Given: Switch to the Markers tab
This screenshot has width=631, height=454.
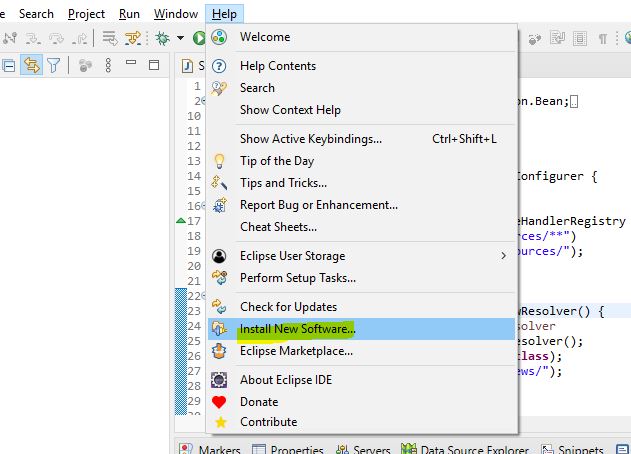Looking at the screenshot, I should tap(210, 449).
